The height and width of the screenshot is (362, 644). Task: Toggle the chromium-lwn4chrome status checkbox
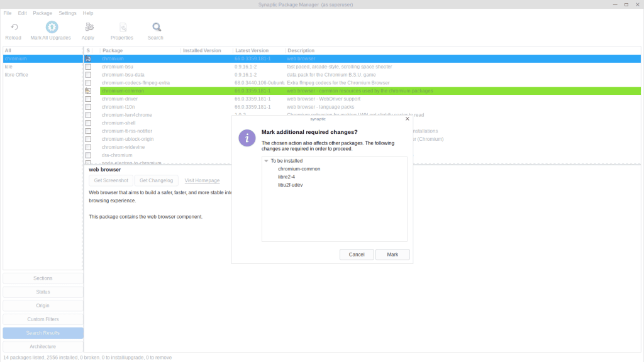pos(88,115)
